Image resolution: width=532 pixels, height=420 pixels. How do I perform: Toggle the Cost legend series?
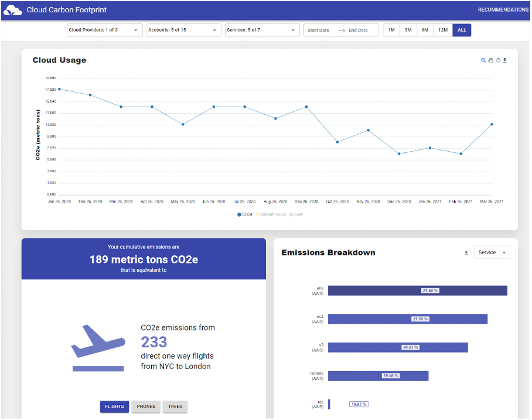point(296,214)
